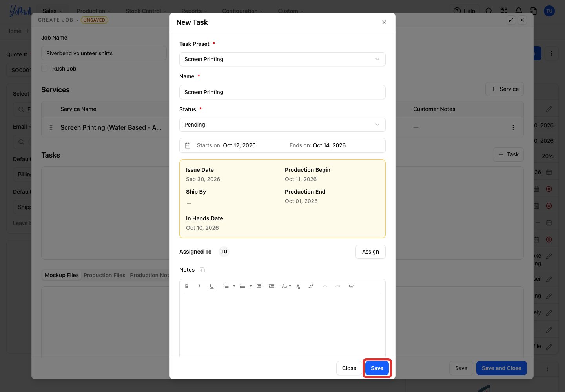Click the '20%' value at right edge
The height and width of the screenshot is (392, 565).
point(548,156)
